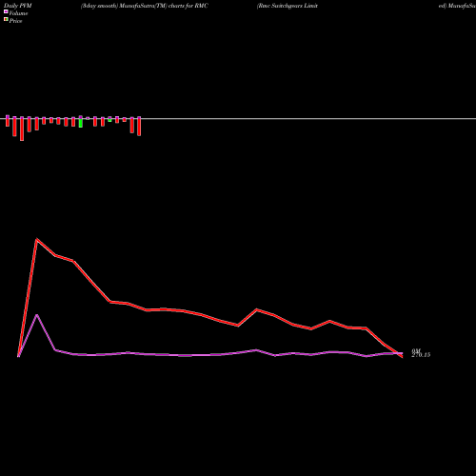Screen dimensions: 476x476
Task: Click the 270.15 price value label
Action: click(421, 355)
